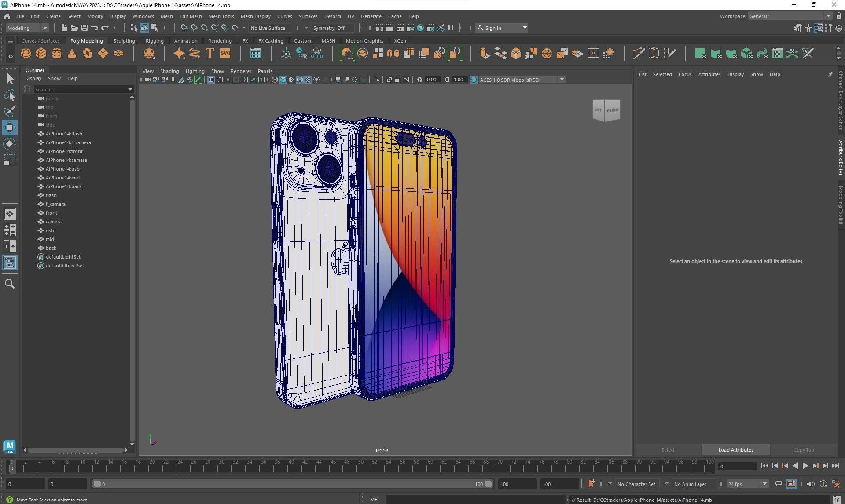
Task: Click the Redo arrow icon
Action: coord(105,28)
